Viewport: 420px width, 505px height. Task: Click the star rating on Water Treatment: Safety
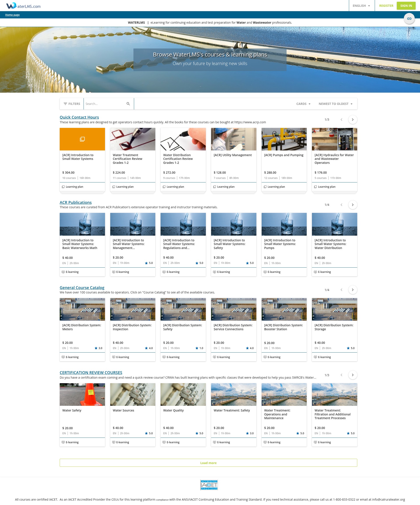(250, 433)
